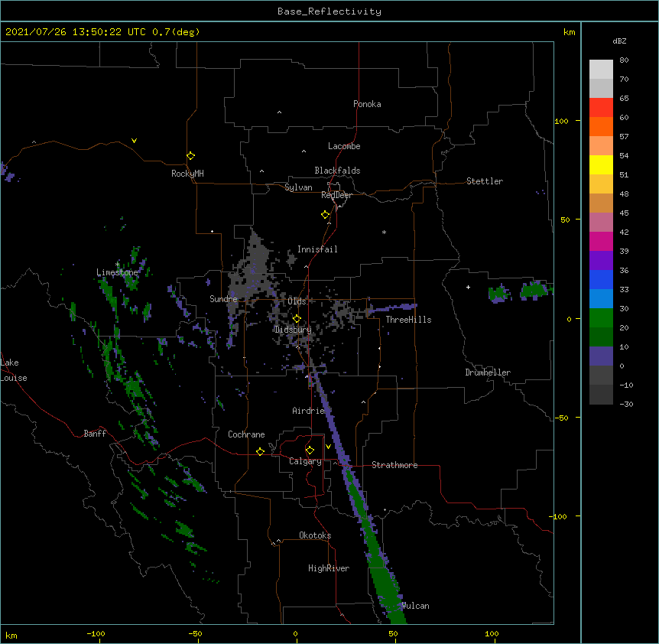Click the Drumheller label

pyautogui.click(x=488, y=372)
